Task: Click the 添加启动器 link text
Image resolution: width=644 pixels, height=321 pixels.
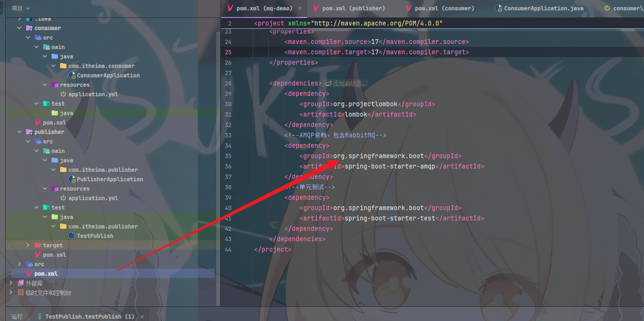Action: pos(349,84)
